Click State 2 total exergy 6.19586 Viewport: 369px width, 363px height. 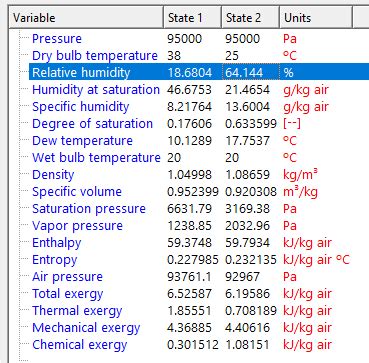[247, 294]
